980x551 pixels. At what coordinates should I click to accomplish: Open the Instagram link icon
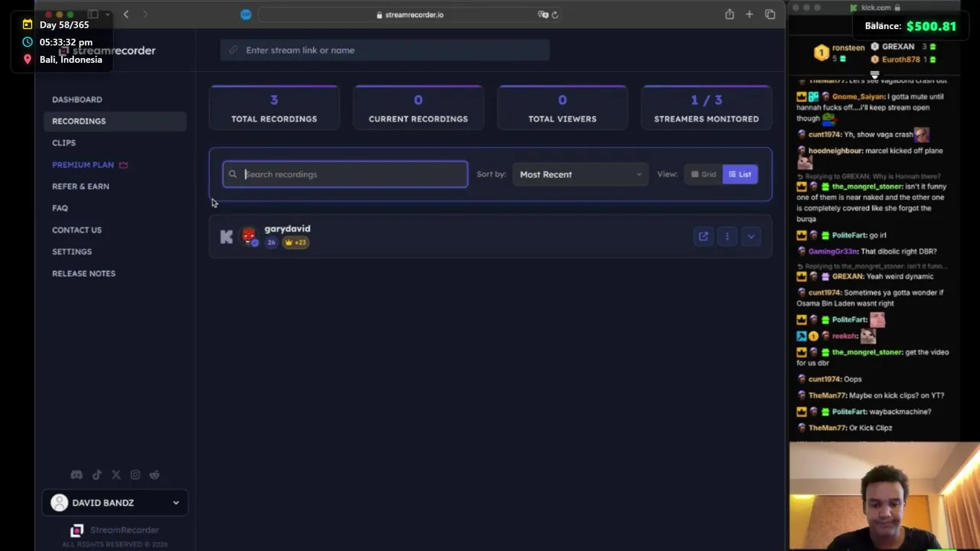[136, 474]
